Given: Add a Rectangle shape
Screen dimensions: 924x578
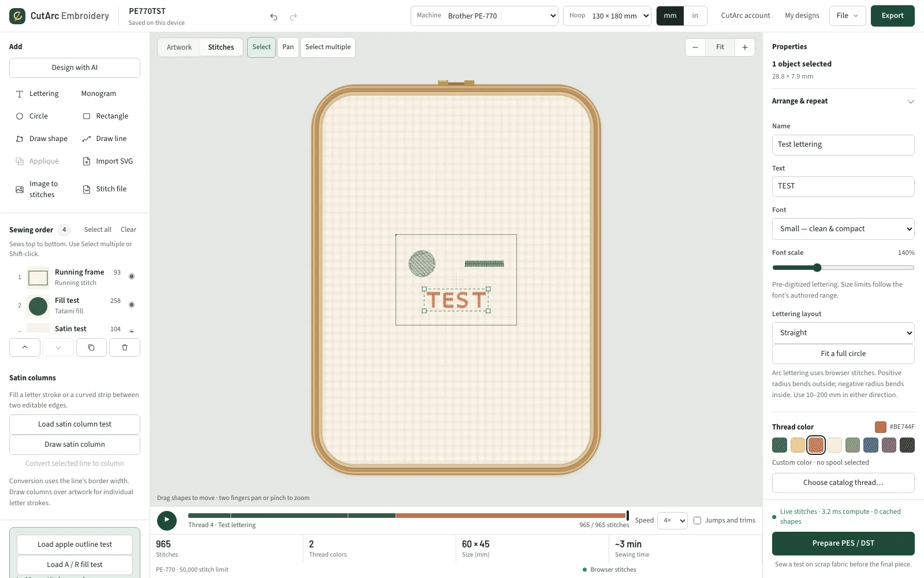Looking at the screenshot, I should tap(106, 116).
